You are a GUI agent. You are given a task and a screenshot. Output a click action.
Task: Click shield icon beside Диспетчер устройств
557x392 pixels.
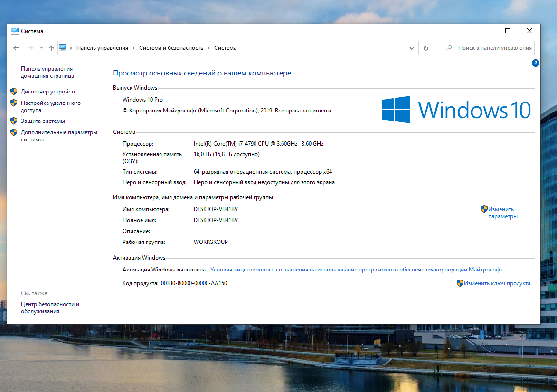(x=14, y=91)
